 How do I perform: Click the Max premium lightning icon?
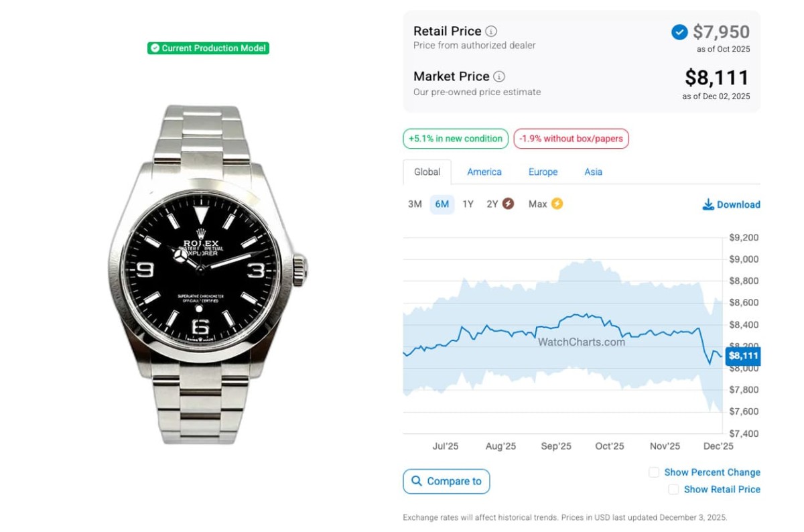click(557, 204)
